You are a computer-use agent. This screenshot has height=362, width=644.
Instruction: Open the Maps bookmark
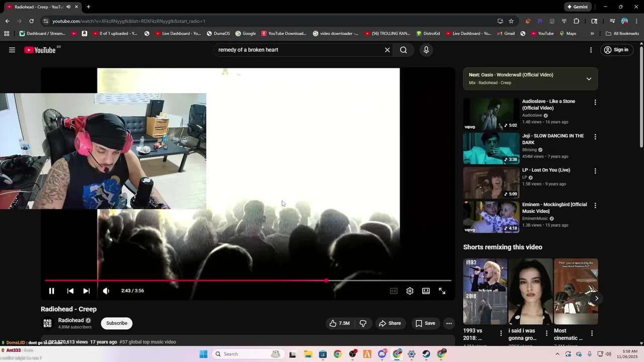pyautogui.click(x=568, y=34)
